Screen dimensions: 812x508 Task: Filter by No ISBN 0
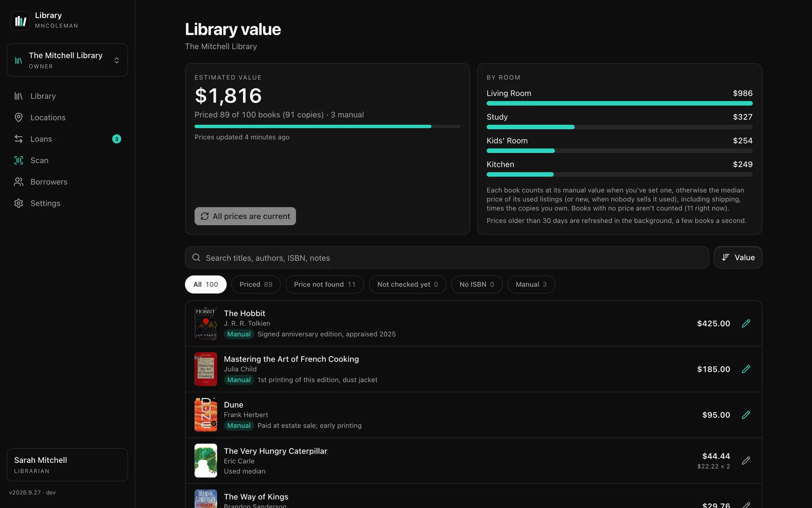click(x=477, y=284)
